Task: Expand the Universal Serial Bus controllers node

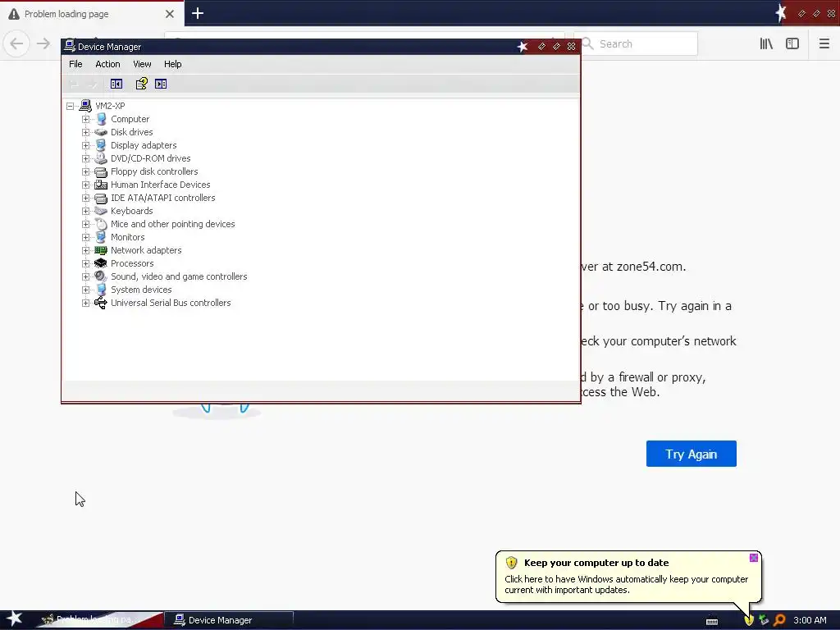Action: point(85,303)
